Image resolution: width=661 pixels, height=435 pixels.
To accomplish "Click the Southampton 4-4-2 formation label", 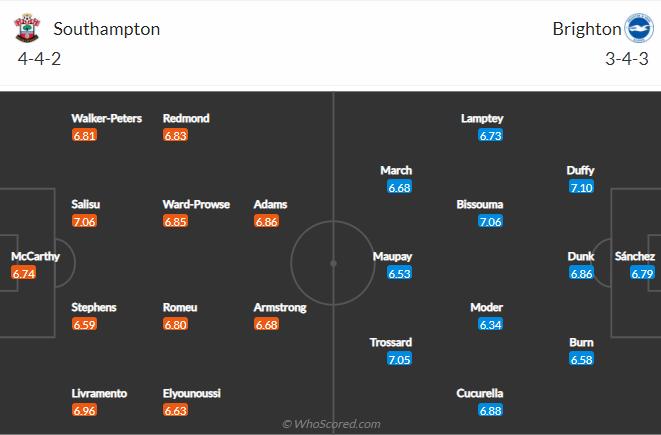I will (x=39, y=59).
